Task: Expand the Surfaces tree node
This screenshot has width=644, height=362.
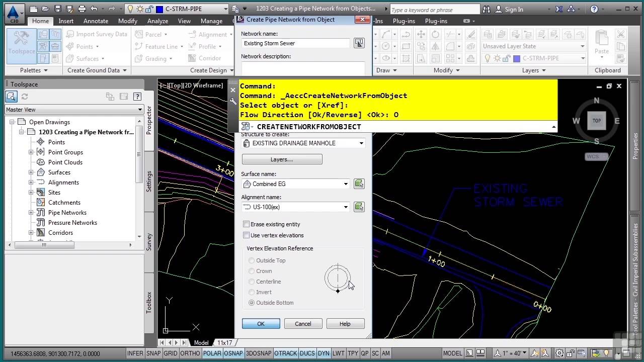Action: click(x=31, y=172)
